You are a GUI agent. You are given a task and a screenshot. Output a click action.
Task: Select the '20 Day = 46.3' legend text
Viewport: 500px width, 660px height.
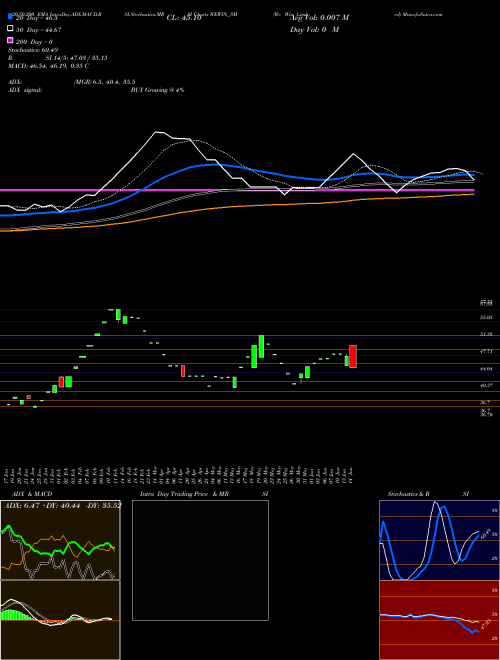(36, 19)
